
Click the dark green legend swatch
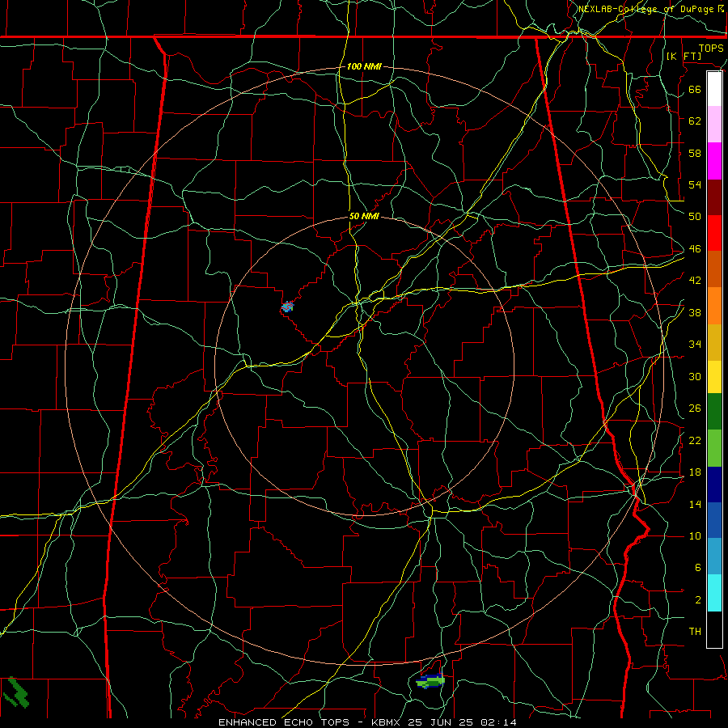click(714, 412)
